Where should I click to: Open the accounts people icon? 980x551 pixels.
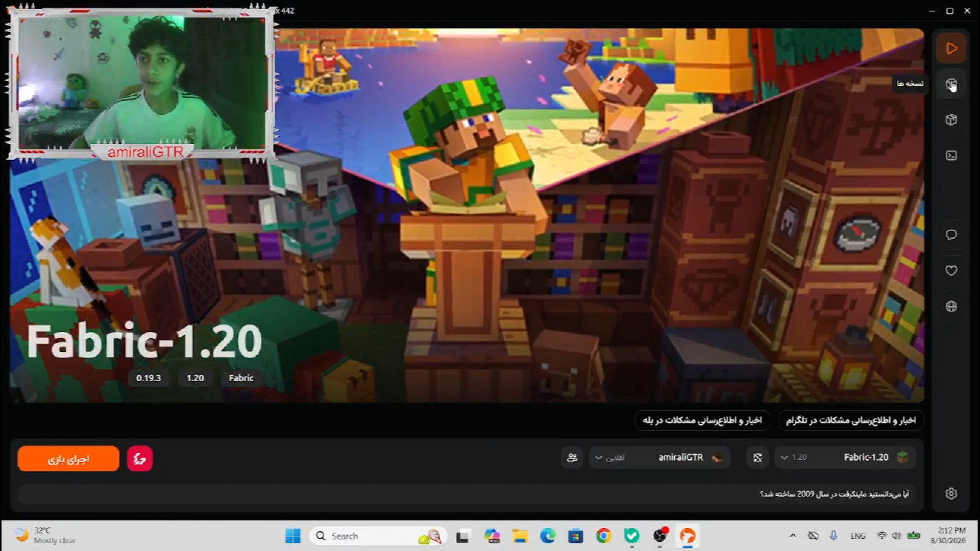(572, 457)
